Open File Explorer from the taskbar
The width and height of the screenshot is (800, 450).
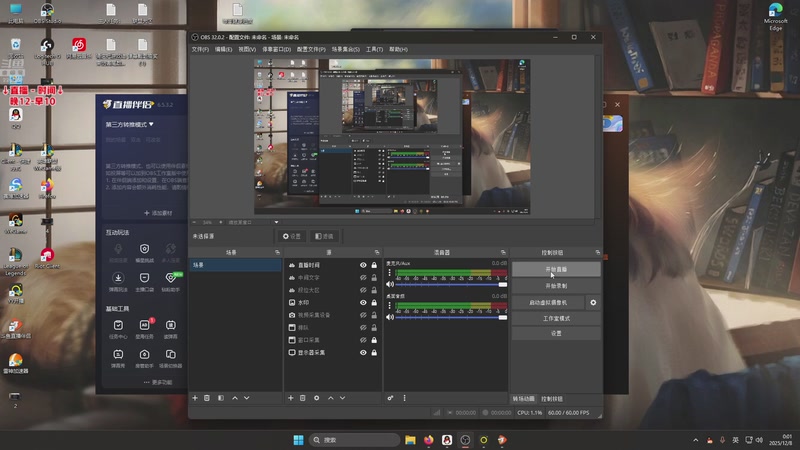(x=410, y=440)
